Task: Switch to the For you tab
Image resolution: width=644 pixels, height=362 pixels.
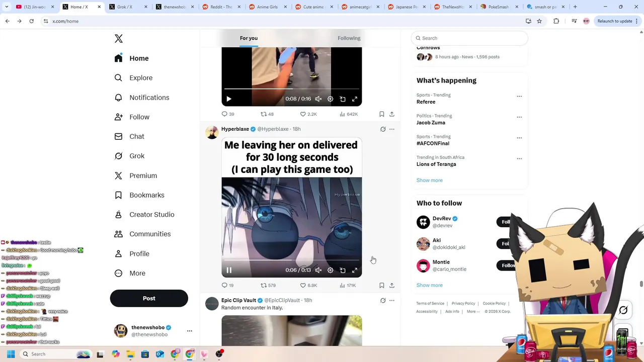Action: pyautogui.click(x=249, y=38)
